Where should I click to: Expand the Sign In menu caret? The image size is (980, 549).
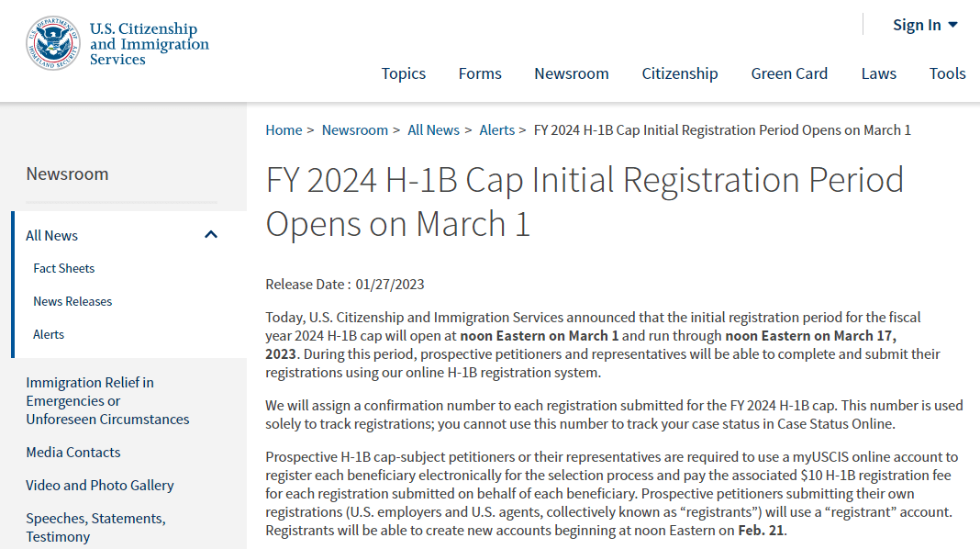(x=952, y=25)
